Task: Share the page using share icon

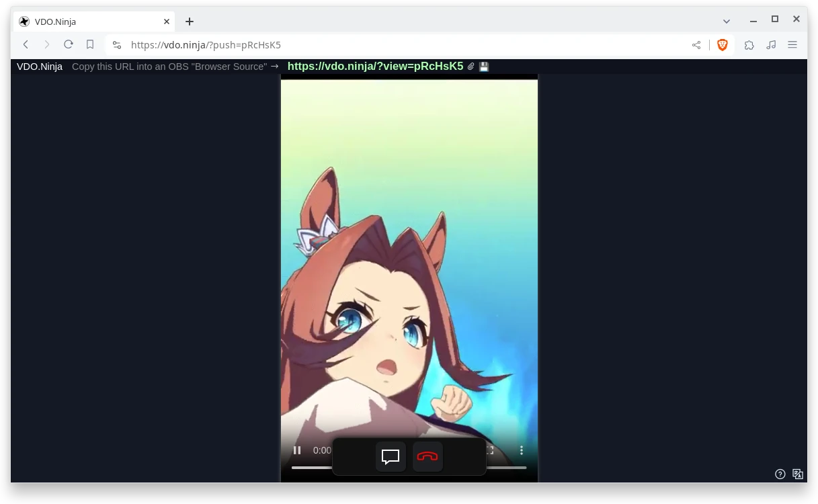Action: pos(696,45)
